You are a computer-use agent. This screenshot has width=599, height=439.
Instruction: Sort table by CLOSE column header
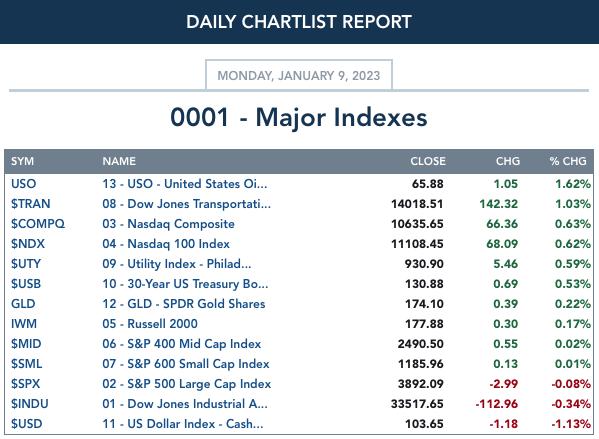tap(428, 161)
